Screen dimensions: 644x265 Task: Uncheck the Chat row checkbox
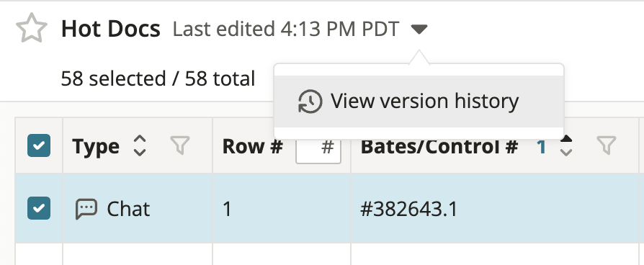coord(39,208)
